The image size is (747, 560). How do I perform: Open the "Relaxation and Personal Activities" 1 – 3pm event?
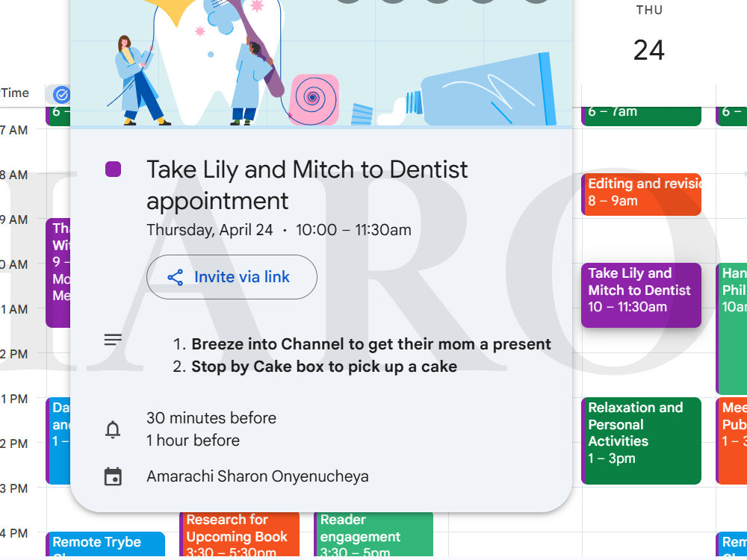(x=641, y=441)
